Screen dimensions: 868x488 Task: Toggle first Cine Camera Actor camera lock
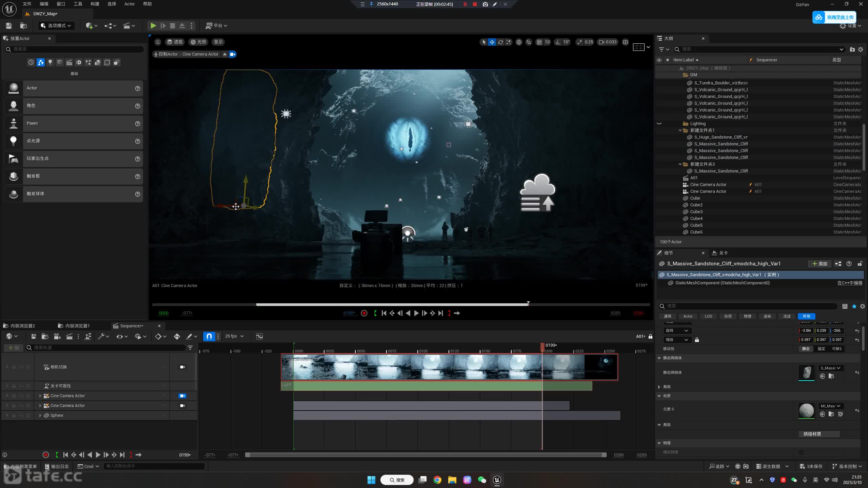click(182, 396)
